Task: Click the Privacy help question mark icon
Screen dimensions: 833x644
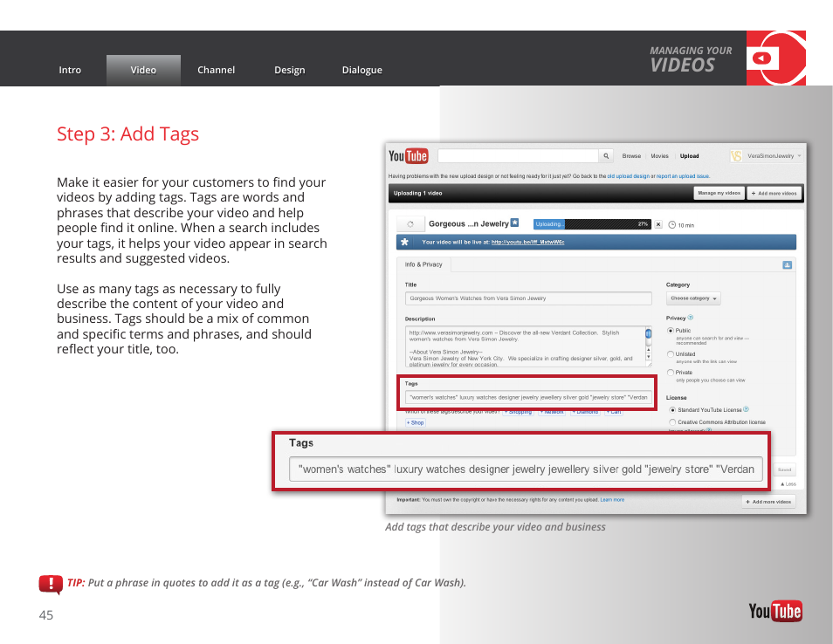Action: (x=691, y=318)
